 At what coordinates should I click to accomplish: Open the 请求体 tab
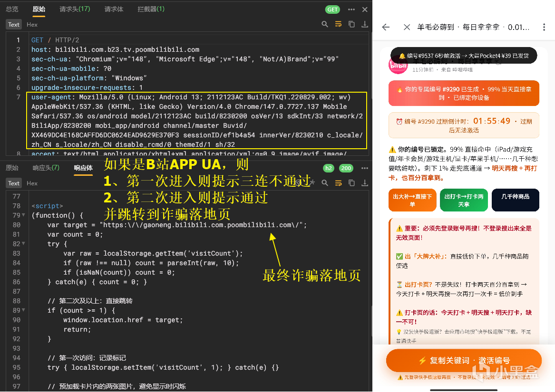[x=114, y=9]
